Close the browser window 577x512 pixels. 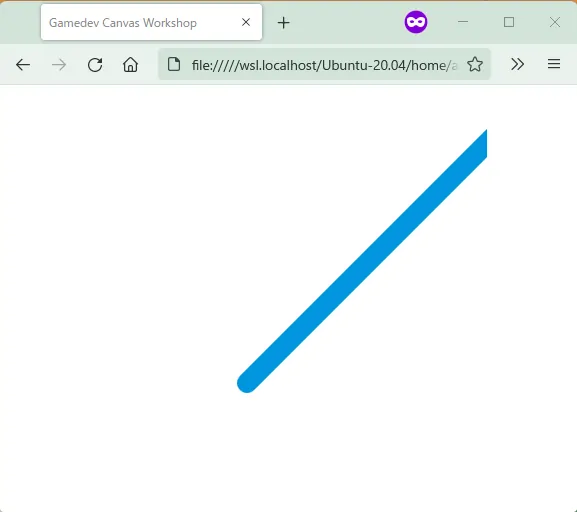555,22
